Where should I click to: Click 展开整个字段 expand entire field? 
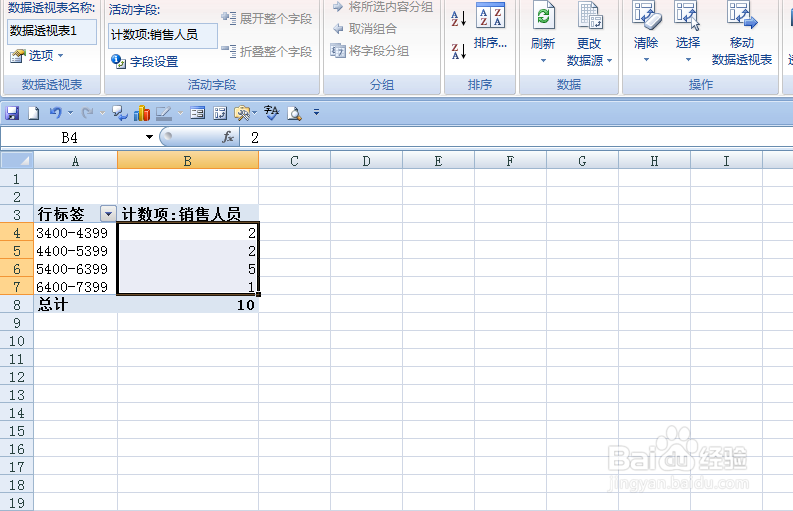pyautogui.click(x=267, y=19)
